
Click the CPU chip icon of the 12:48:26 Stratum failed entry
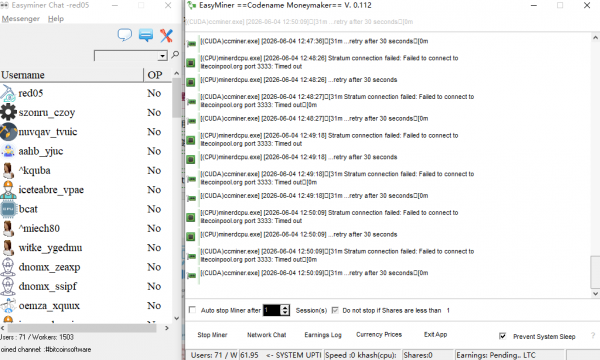coord(191,62)
